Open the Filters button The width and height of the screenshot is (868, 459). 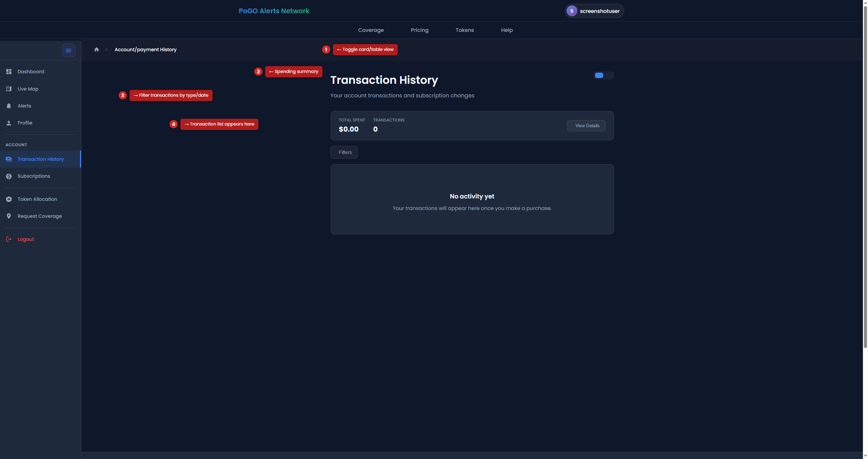click(x=344, y=152)
